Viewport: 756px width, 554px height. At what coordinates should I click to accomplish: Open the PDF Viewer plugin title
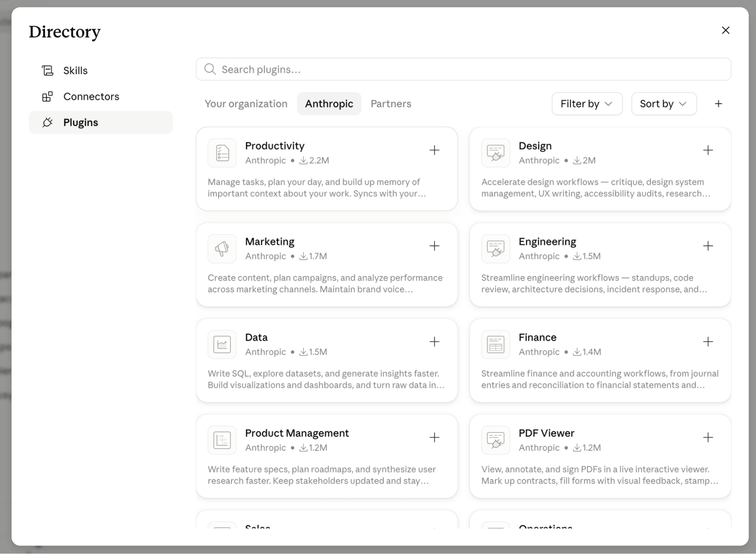547,433
